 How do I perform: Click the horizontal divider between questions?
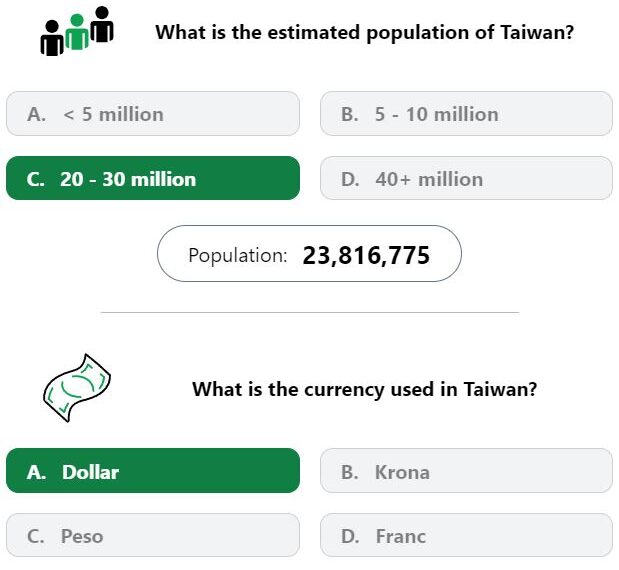(x=310, y=312)
